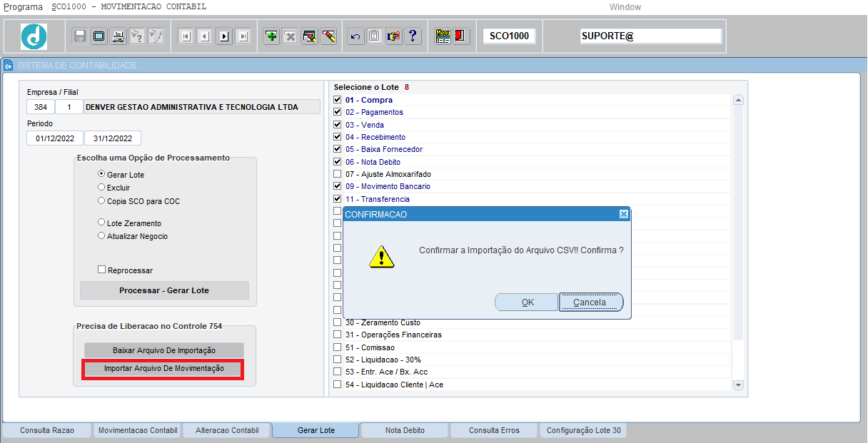The height and width of the screenshot is (443, 868).
Task: Click the Undo arrow toolbar icon
Action: coord(356,36)
